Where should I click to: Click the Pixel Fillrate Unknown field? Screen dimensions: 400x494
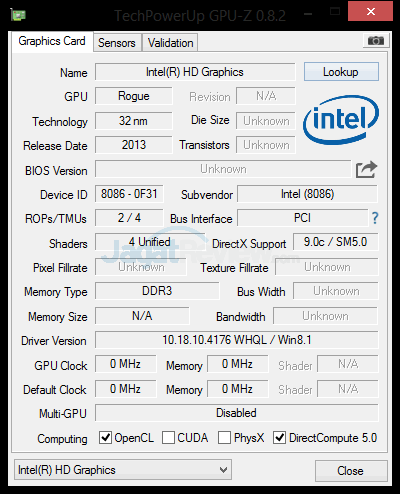[141, 267]
